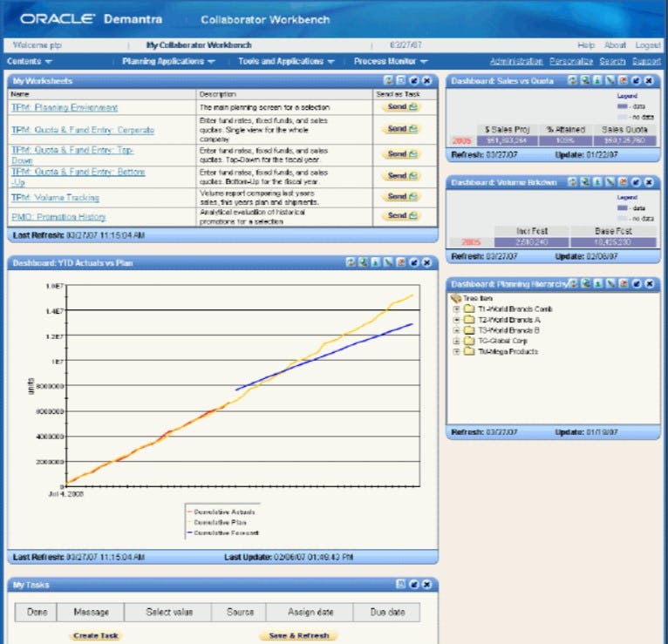Click the list icon in My Tasks header
Screen dimensions: 668x644
(x=401, y=584)
